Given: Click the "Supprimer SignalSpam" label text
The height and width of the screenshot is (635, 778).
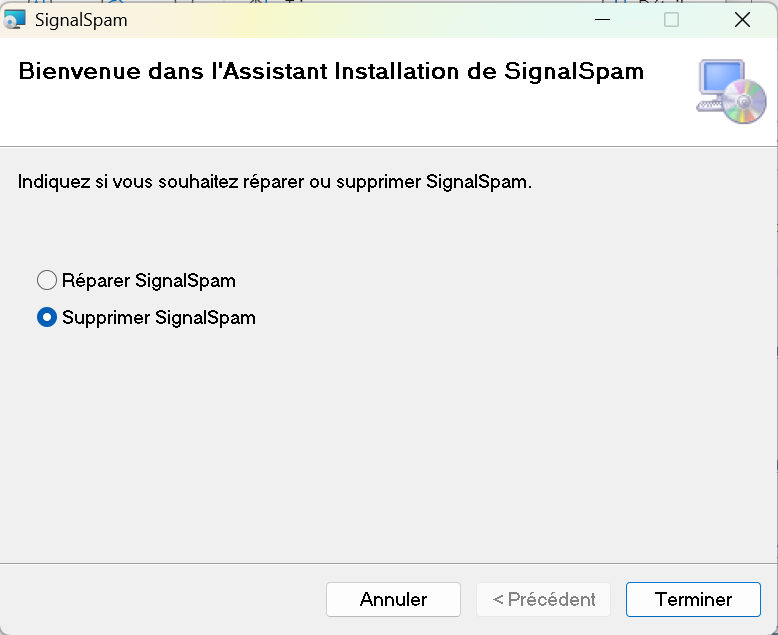Looking at the screenshot, I should coord(159,318).
